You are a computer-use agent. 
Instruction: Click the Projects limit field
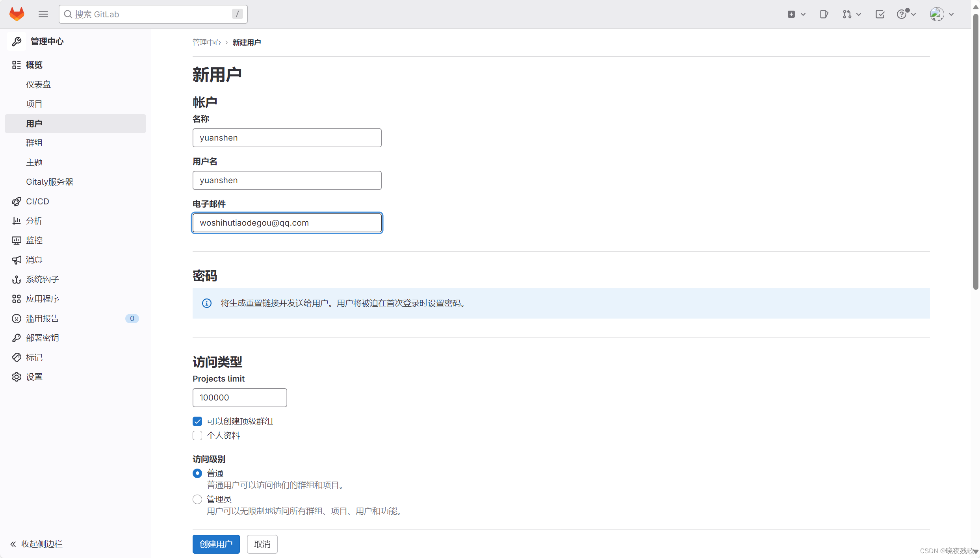[x=239, y=398]
